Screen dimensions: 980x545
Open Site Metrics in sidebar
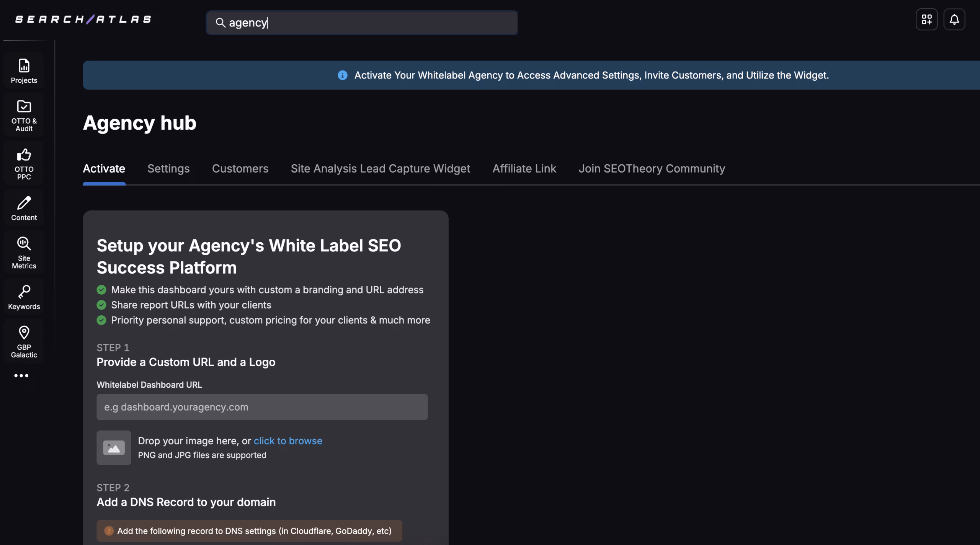pyautogui.click(x=24, y=253)
